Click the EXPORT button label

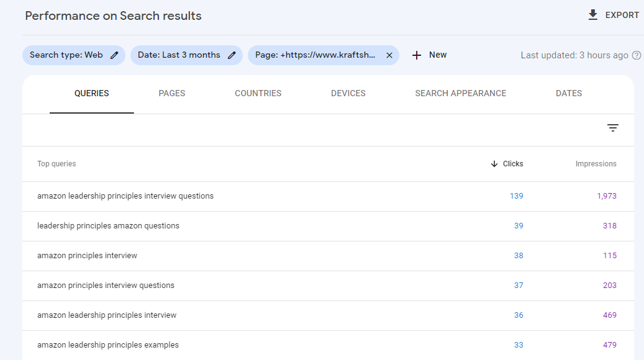(x=622, y=15)
